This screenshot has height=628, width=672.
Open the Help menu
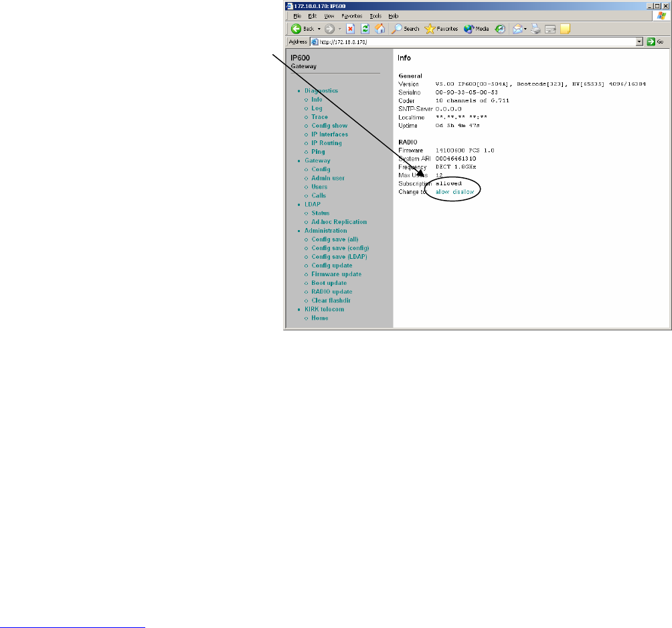394,16
